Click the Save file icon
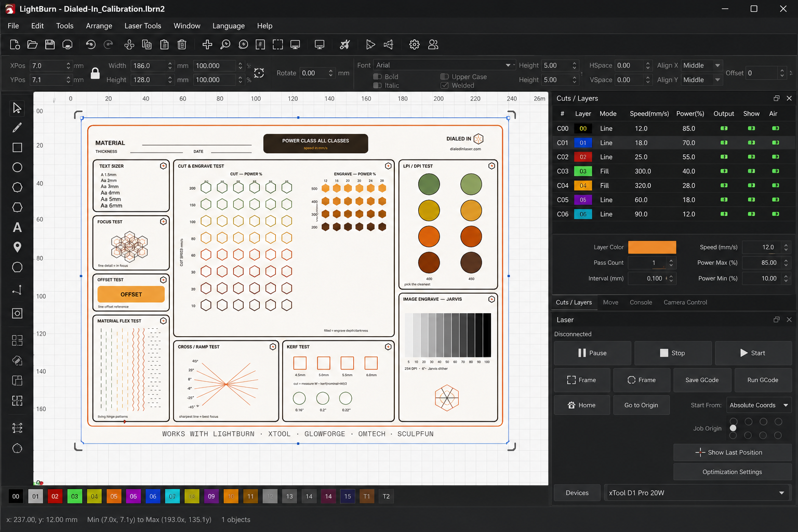The width and height of the screenshot is (798, 532). coord(50,45)
